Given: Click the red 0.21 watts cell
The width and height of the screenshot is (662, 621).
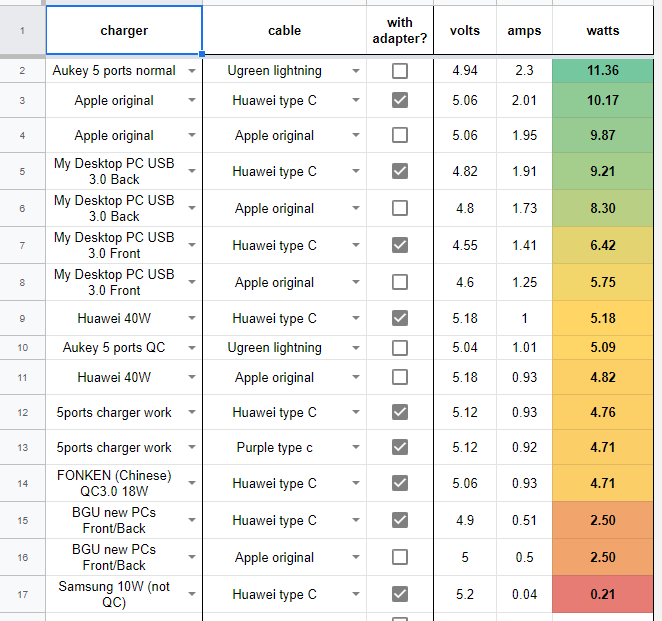Looking at the screenshot, I should click(x=602, y=595).
